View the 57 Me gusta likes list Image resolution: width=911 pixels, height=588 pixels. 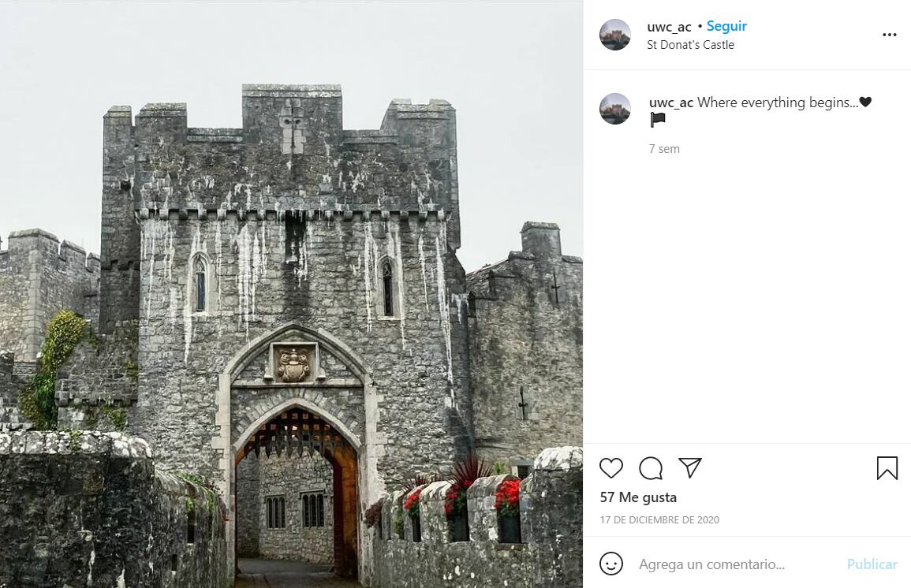[638, 497]
